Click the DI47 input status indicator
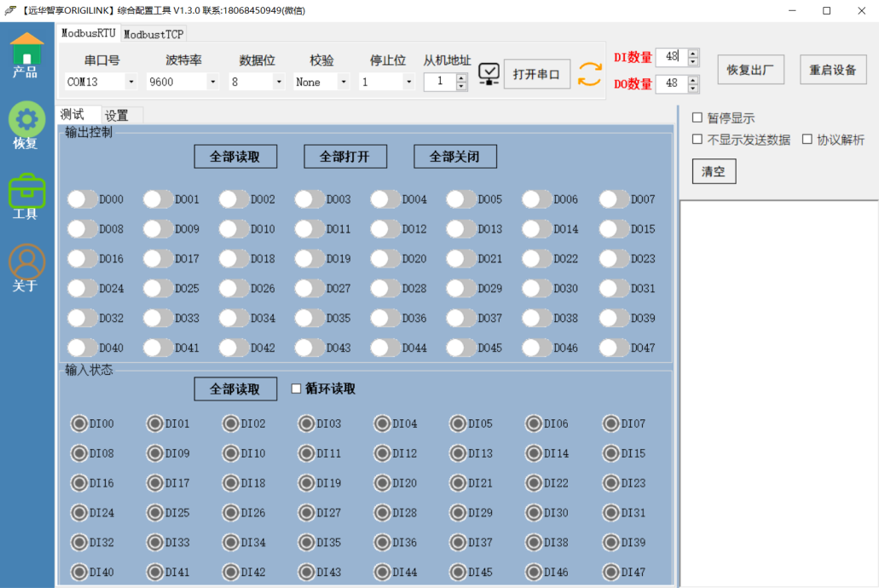 click(610, 573)
